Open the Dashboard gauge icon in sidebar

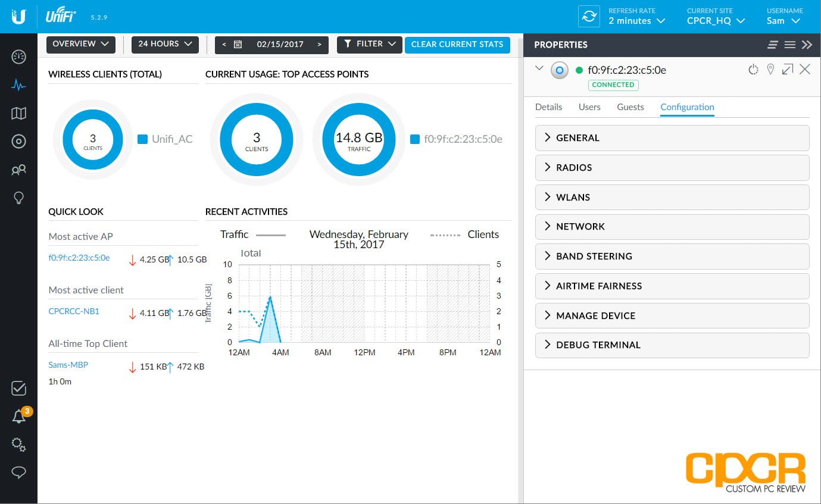coord(18,57)
